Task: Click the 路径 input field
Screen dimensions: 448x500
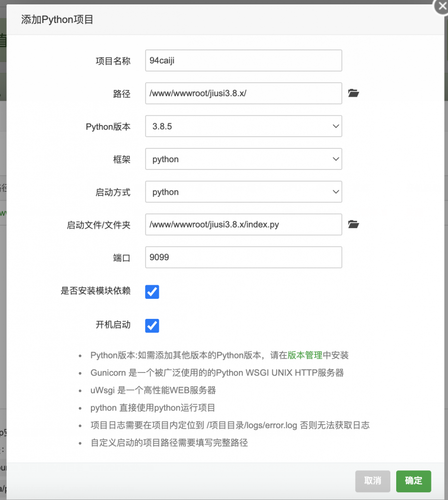Action: [243, 93]
